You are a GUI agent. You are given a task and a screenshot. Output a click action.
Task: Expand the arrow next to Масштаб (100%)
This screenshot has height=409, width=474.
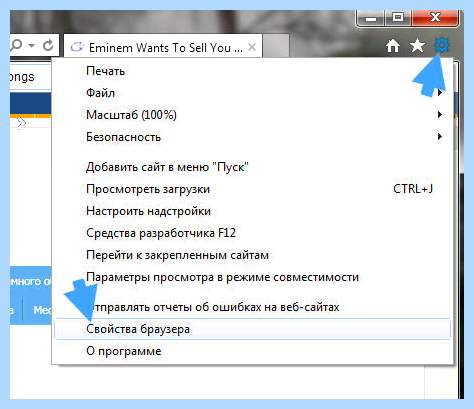coord(440,115)
